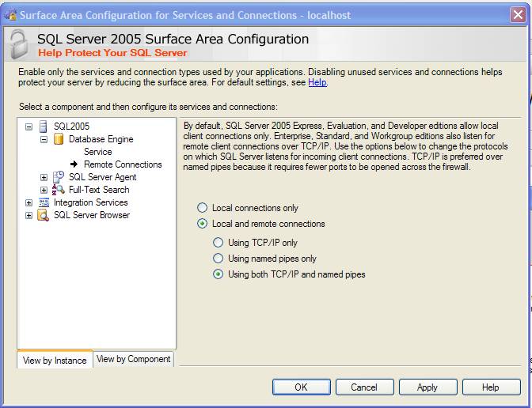The width and height of the screenshot is (532, 408).
Task: Close the Surface Area Configuration window
Action: coord(518,15)
